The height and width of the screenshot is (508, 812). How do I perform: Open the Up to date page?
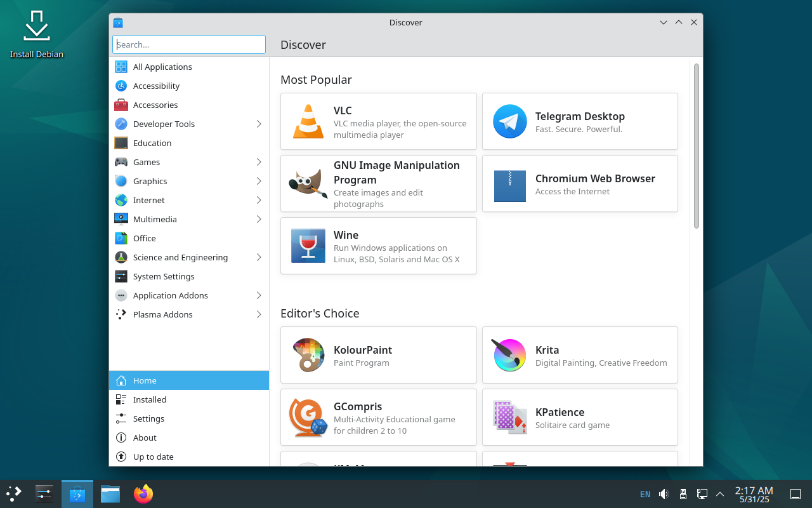189,457
